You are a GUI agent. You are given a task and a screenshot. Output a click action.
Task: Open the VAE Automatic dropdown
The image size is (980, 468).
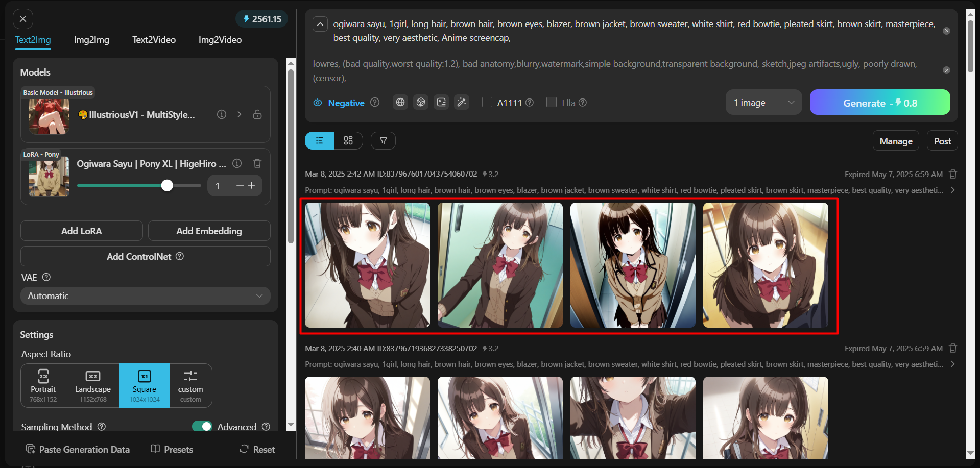click(146, 296)
